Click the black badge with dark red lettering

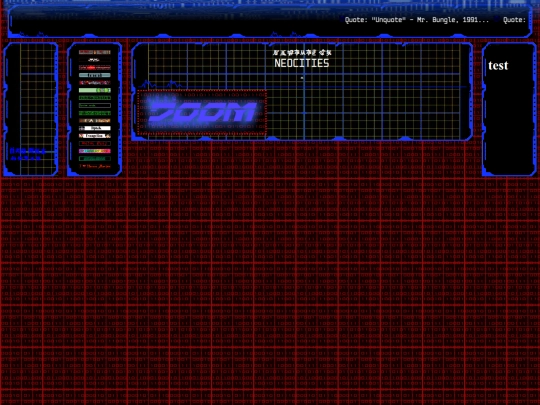coord(95,143)
